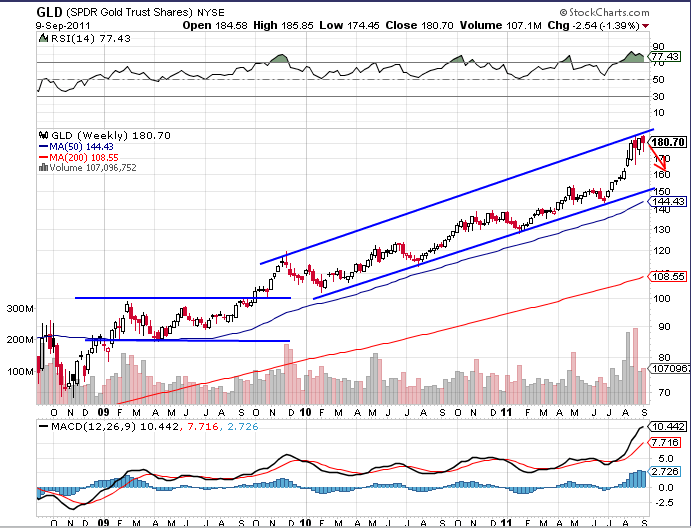Screen dimensions: 691x528
Task: Click the 'MACD(12,26,9) 10.442' label
Action: click(x=115, y=427)
